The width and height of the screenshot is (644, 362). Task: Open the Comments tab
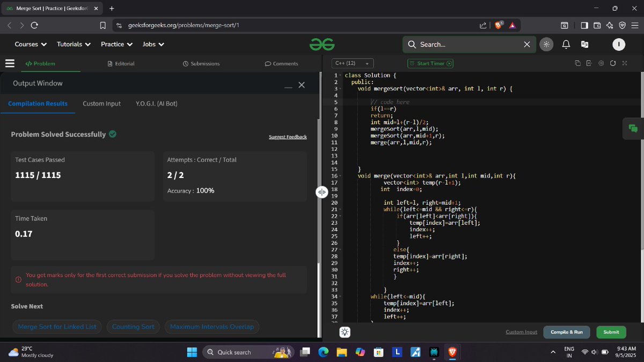pyautogui.click(x=281, y=63)
